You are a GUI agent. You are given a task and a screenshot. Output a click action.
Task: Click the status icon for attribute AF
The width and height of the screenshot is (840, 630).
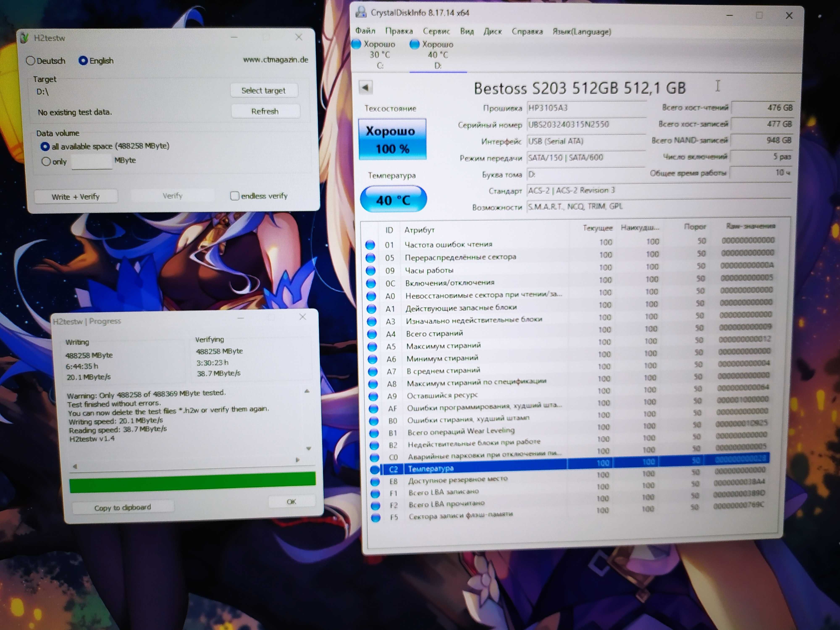pyautogui.click(x=374, y=409)
